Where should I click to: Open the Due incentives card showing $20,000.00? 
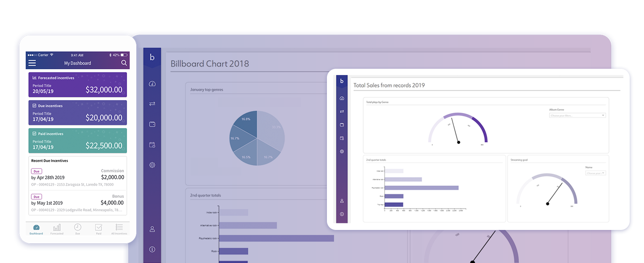click(x=77, y=113)
